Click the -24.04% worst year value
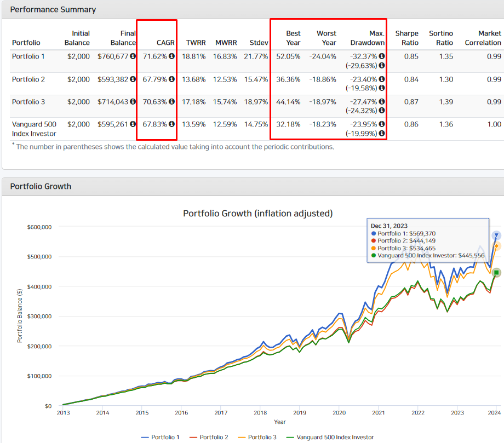Screen dimensions: 504x443 pos(323,56)
